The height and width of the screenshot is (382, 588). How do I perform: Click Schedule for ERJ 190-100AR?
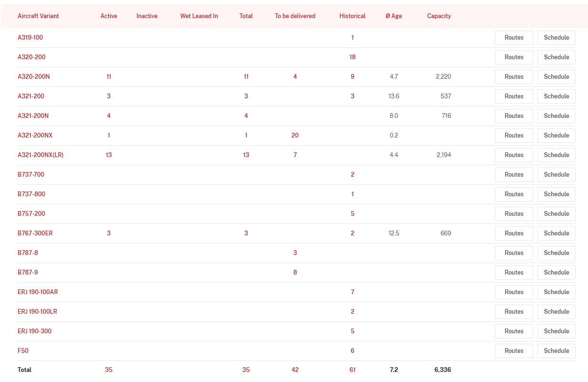click(557, 292)
